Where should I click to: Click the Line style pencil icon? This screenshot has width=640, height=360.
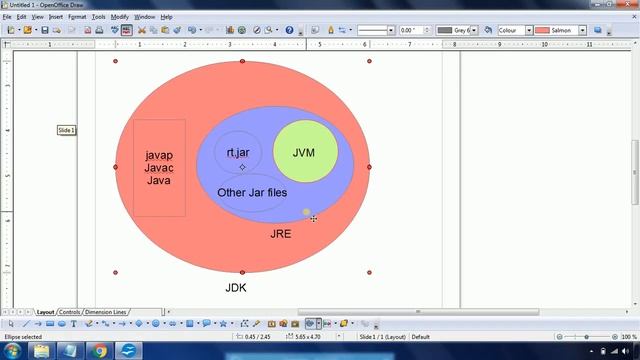pyautogui.click(x=331, y=30)
